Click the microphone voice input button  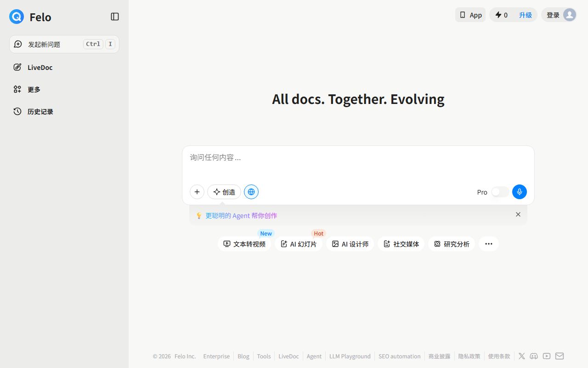tap(520, 192)
